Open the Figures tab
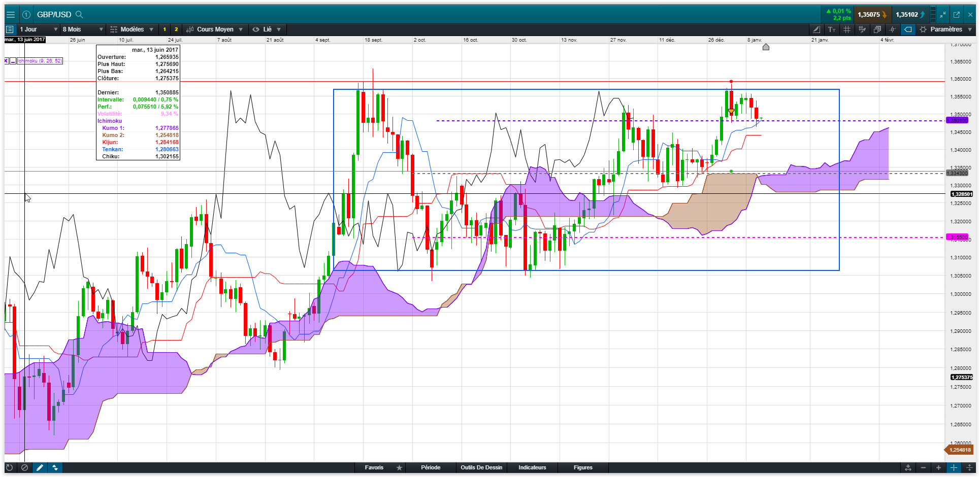 point(583,468)
